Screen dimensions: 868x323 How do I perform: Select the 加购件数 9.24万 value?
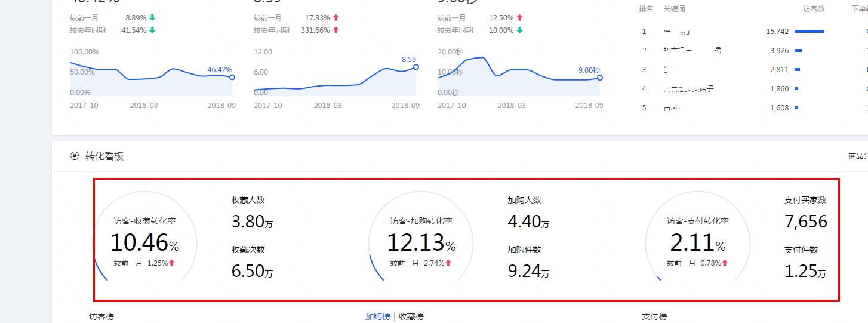[529, 271]
